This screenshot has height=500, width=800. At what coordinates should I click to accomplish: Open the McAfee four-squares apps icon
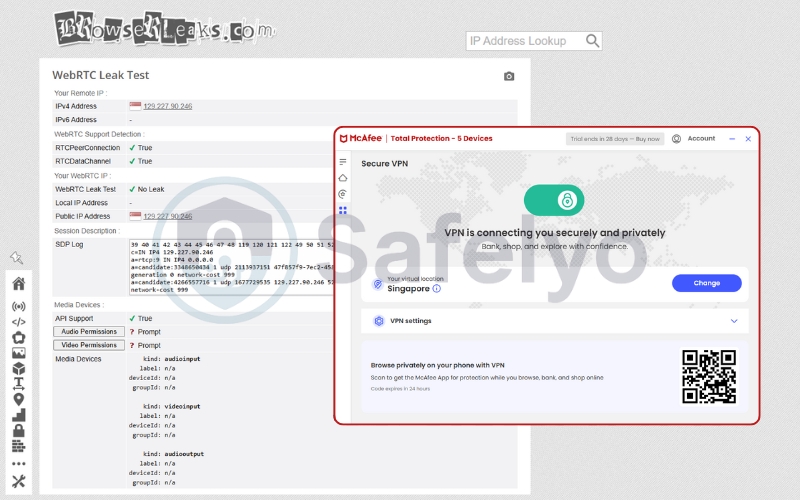(343, 210)
